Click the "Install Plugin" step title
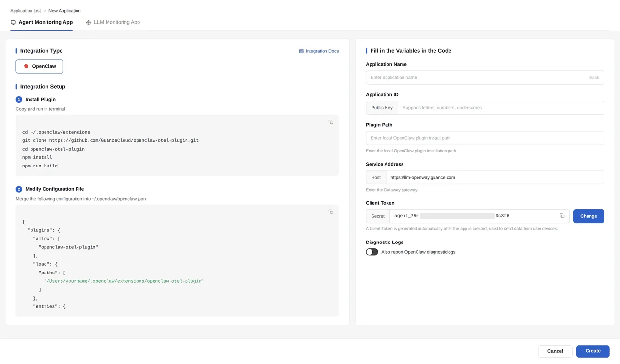 coord(41,99)
